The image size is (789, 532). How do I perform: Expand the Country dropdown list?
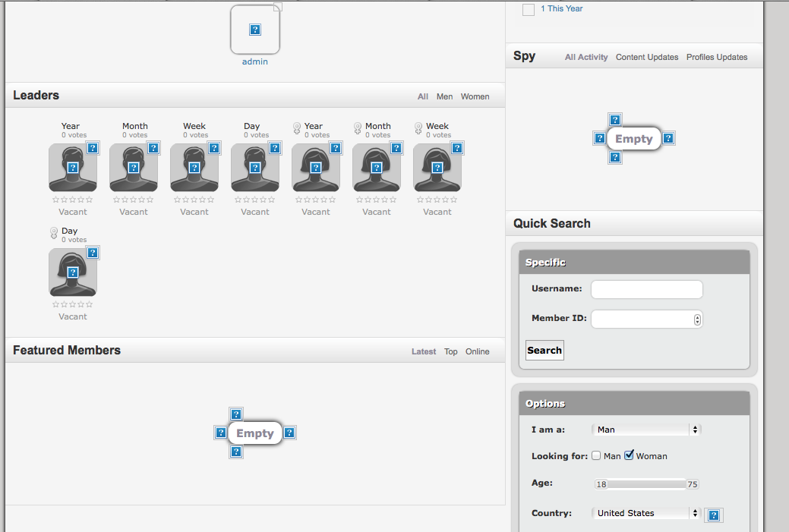(645, 513)
